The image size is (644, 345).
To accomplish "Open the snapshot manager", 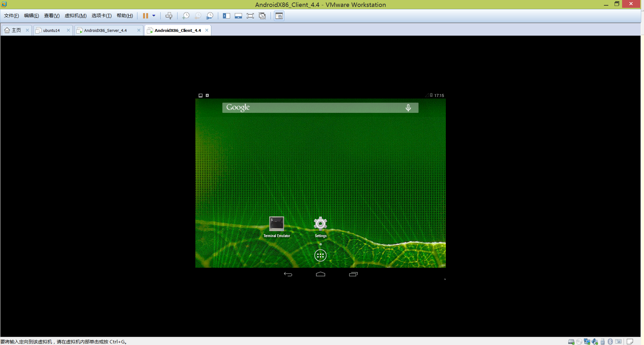I will pyautogui.click(x=210, y=16).
